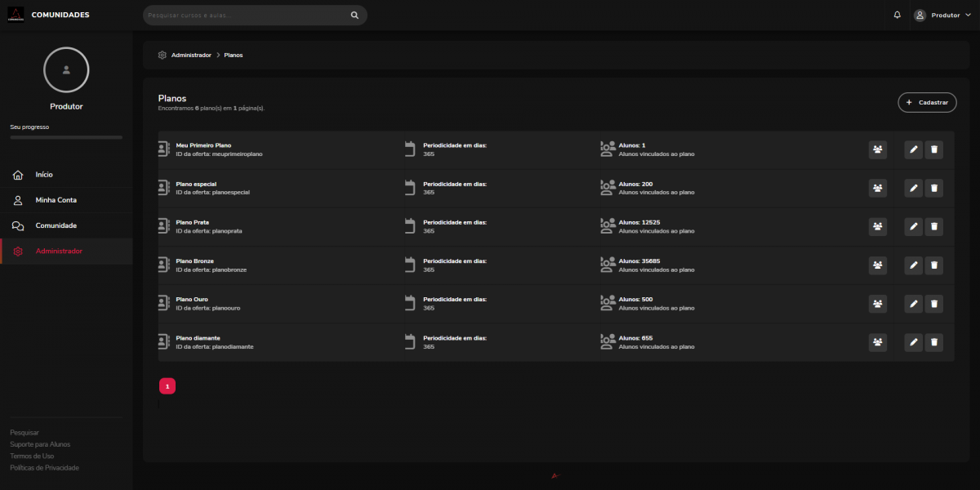Edit the Plano especial pencil icon
Screen dimensions: 980x490
pos(913,188)
